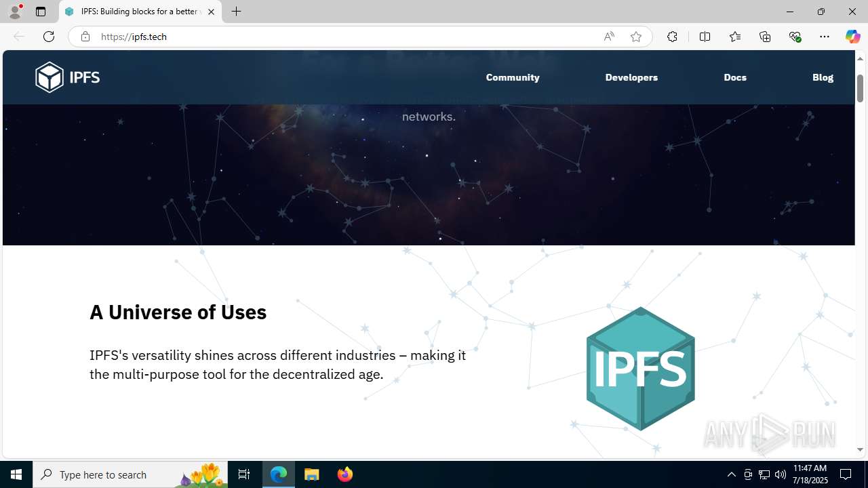Image resolution: width=868 pixels, height=488 pixels.
Task: Open Microsoft Edge taskbar icon
Action: [x=279, y=474]
